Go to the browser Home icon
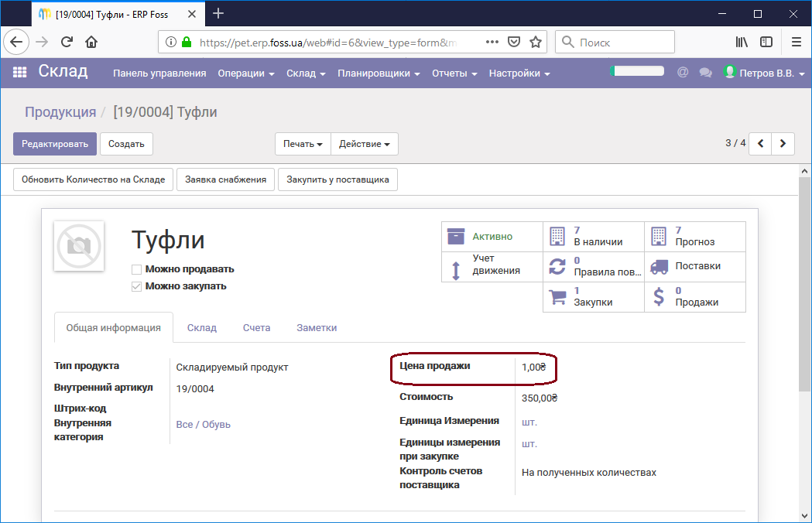 coord(91,42)
